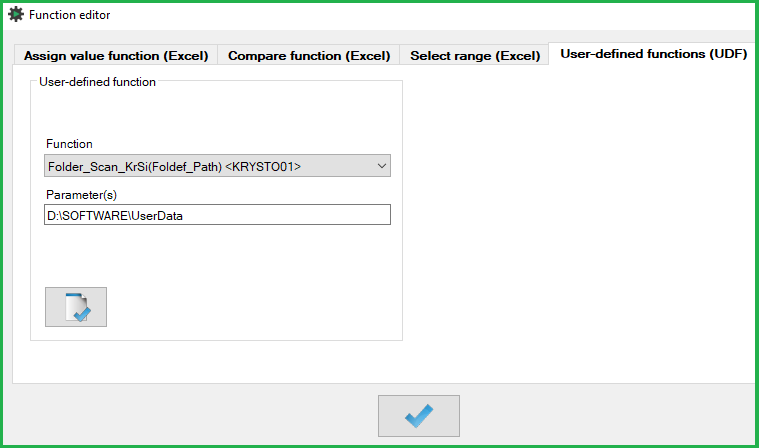Open the Folder_Scan_KrSi function combo box
This screenshot has height=448, width=759.
pos(217,166)
